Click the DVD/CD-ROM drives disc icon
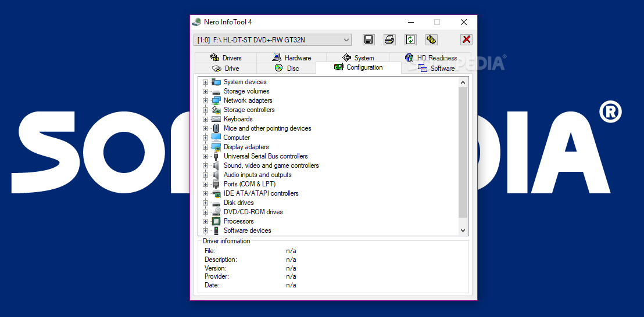644x317 pixels. pos(216,212)
